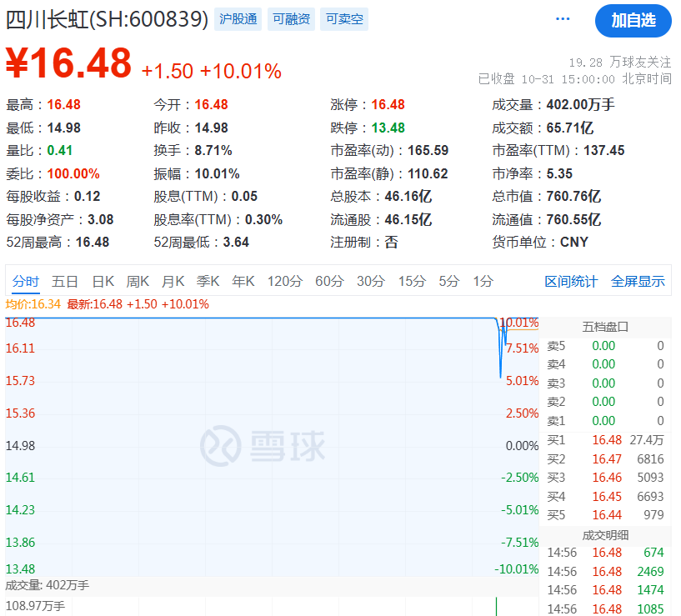
Task: Select the 15分 interval tab
Action: coord(412,281)
